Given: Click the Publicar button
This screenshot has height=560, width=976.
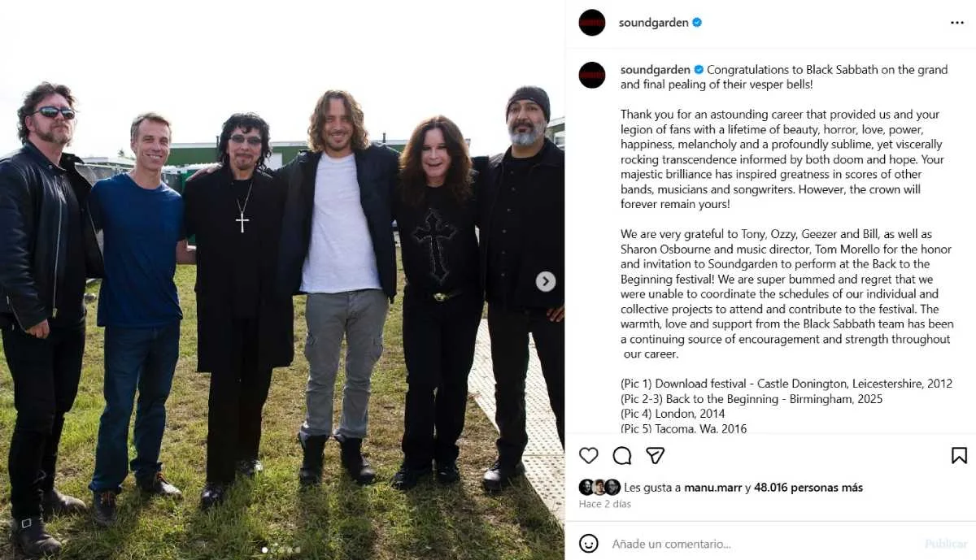Looking at the screenshot, I should [x=946, y=544].
